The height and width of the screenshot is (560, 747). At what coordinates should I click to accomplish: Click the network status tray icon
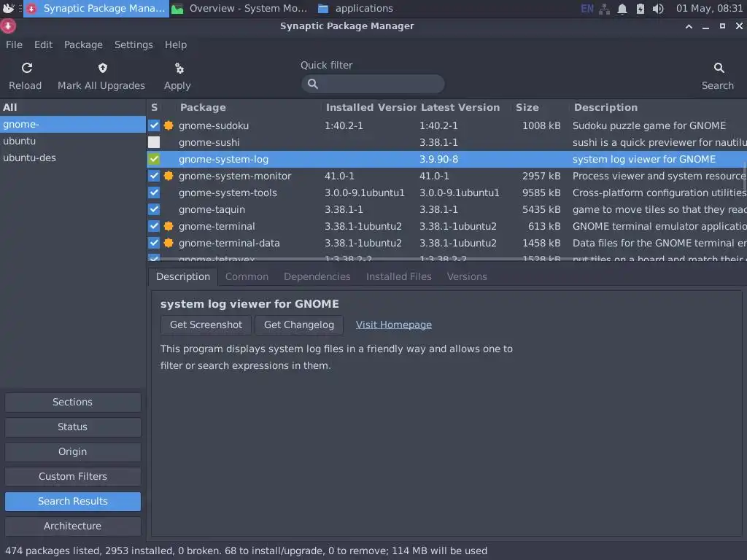click(x=604, y=9)
